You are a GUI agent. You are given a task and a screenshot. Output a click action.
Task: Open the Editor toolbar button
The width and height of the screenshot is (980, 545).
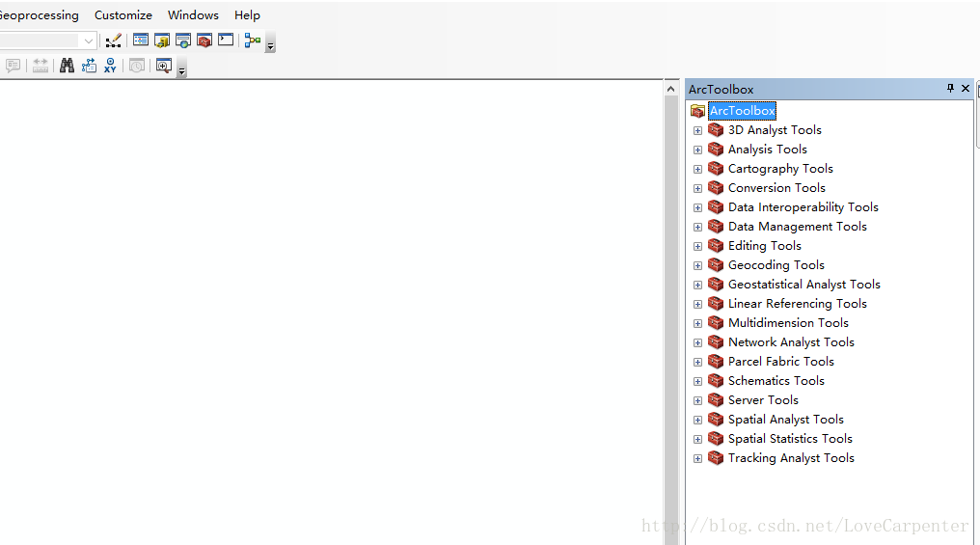[x=113, y=41]
